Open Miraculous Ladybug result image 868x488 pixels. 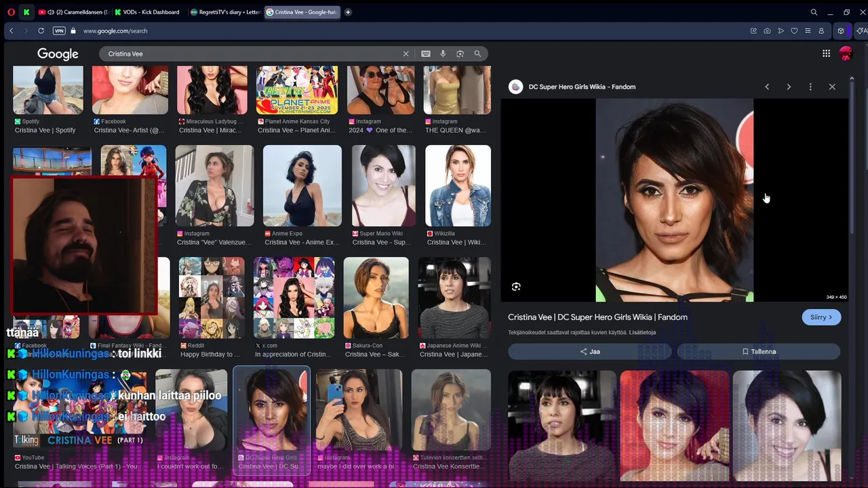tap(212, 90)
